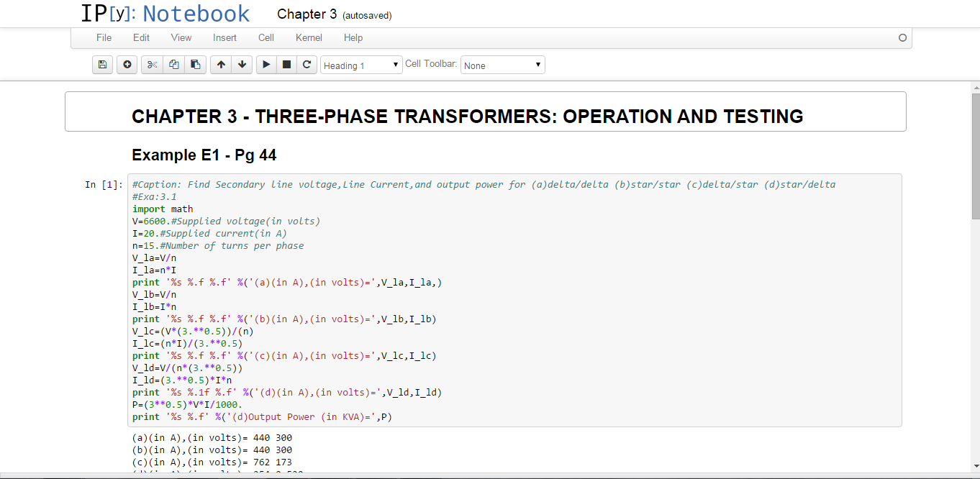Paste cell using clipboard icon
This screenshot has height=479, width=980.
point(195,65)
